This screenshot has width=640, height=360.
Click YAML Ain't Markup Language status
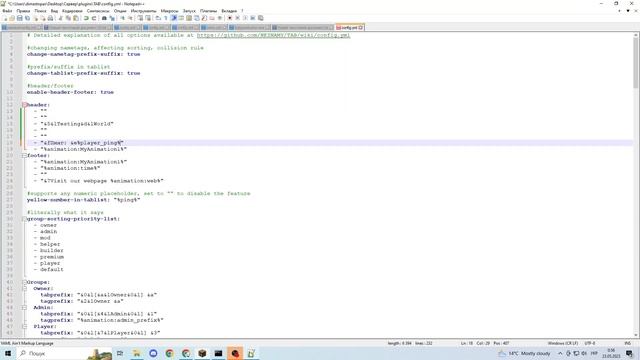pyautogui.click(x=27, y=343)
